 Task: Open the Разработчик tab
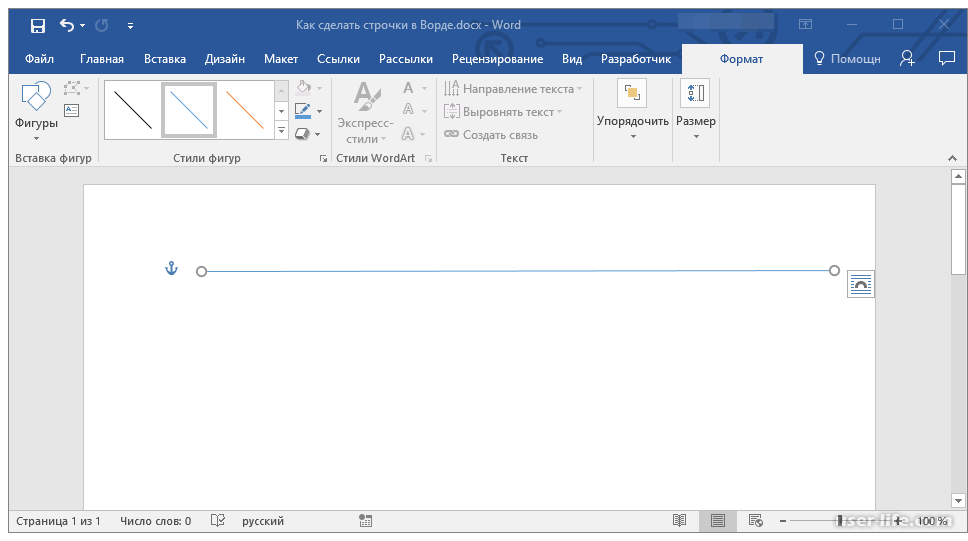[x=636, y=59]
